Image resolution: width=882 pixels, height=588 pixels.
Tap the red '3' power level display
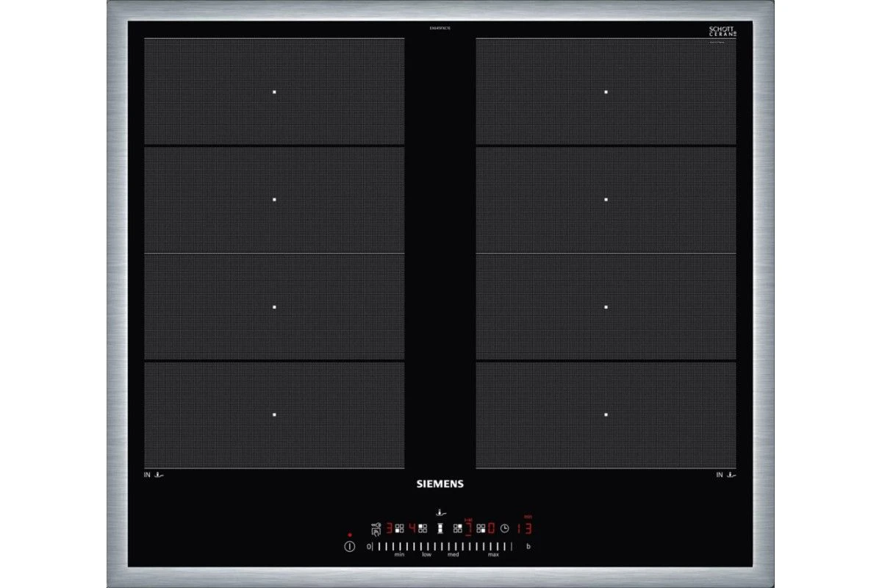[x=390, y=528]
